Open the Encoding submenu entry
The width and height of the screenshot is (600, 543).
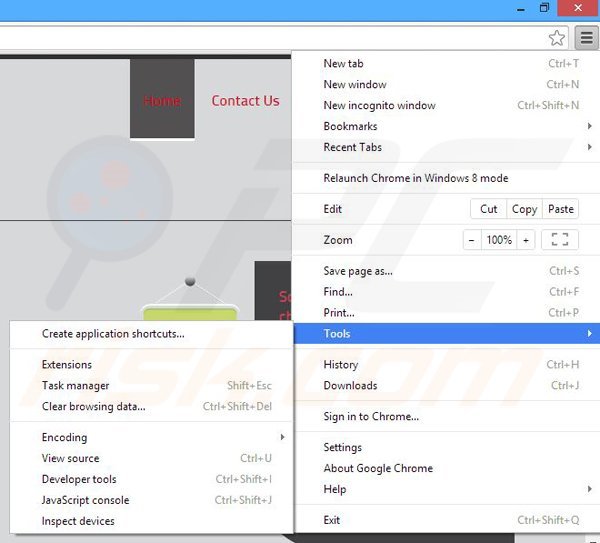tap(152, 437)
